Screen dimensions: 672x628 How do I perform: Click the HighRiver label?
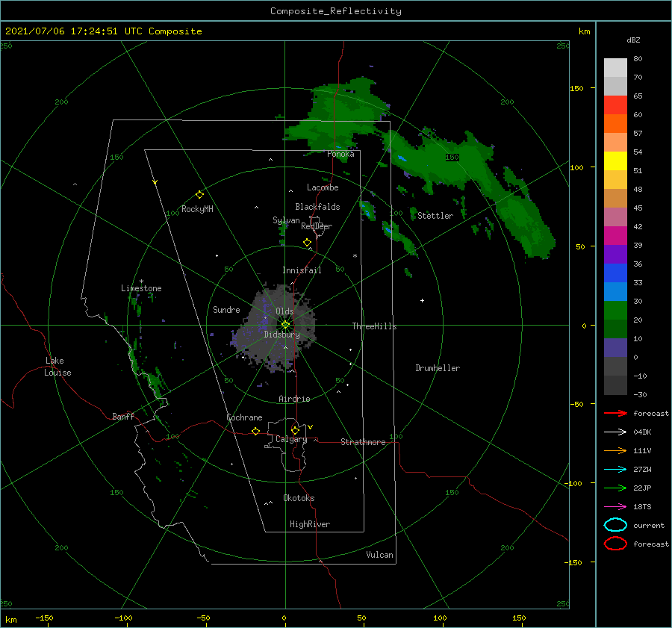310,524
